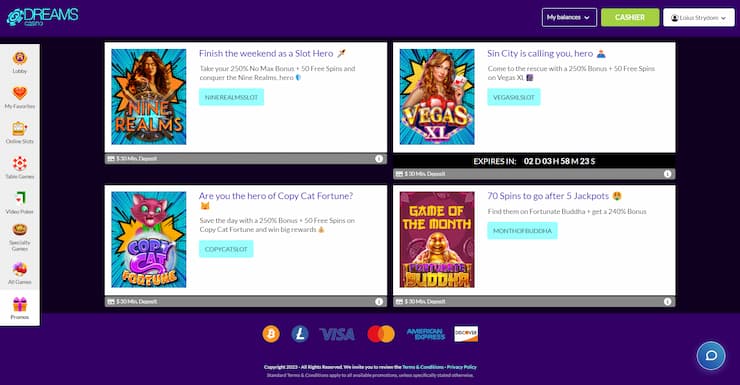Click min deposit bar under Nine Realms
This screenshot has width=740, height=385.
pyautogui.click(x=245, y=159)
